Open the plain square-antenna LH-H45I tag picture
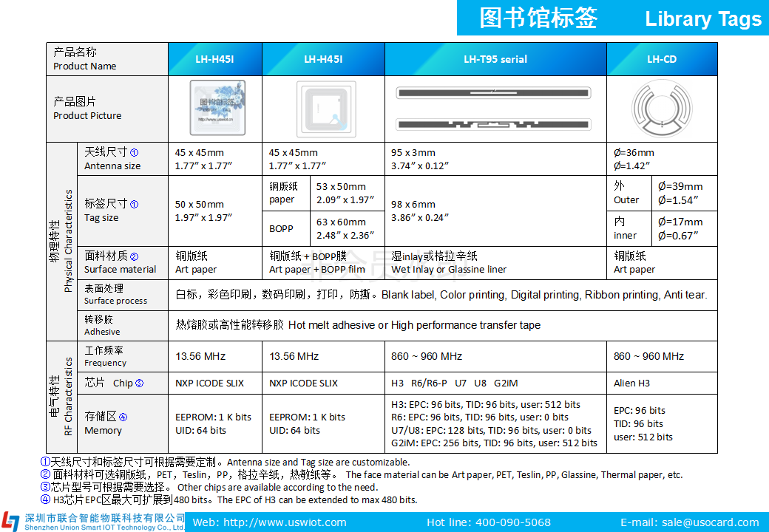Viewport: 769px width, 532px height. [x=326, y=109]
